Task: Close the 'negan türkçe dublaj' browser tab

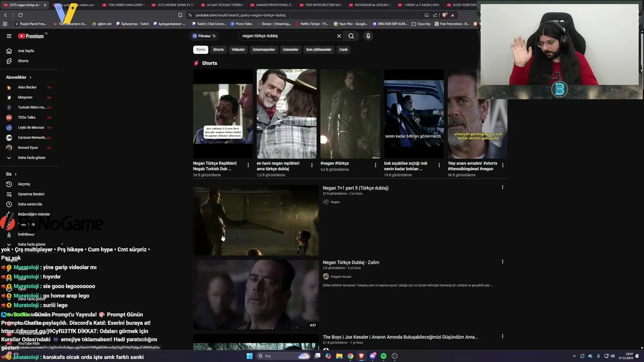Action: coord(45,5)
